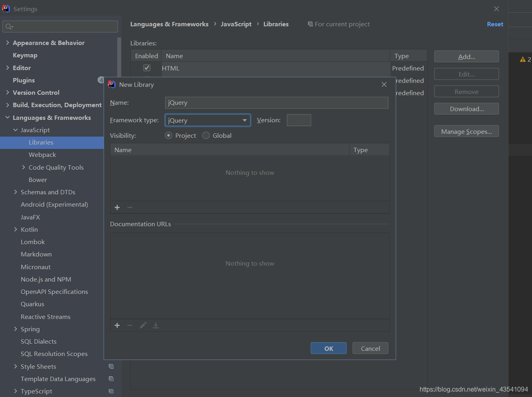Screen dimensions: 532x397
Task: Open Reactive Streams settings
Action: 45,317
